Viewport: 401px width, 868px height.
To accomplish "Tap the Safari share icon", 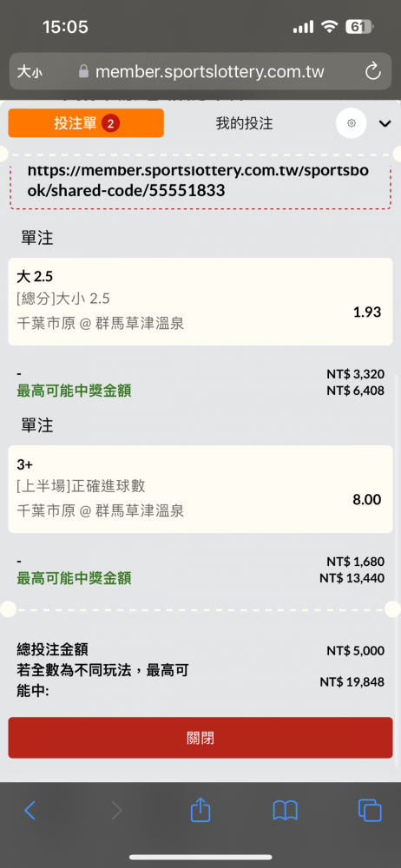I will (x=200, y=811).
